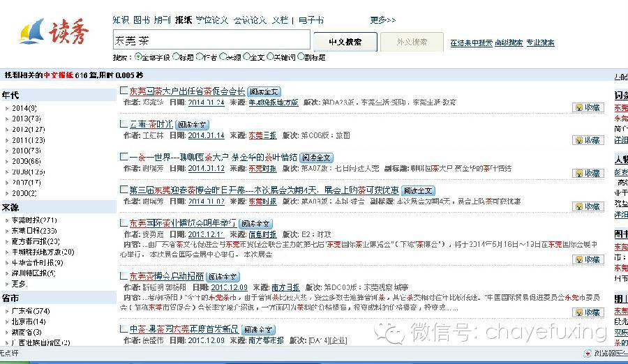Tick checkbox beside 一茶一世界 result

pyautogui.click(x=124, y=157)
